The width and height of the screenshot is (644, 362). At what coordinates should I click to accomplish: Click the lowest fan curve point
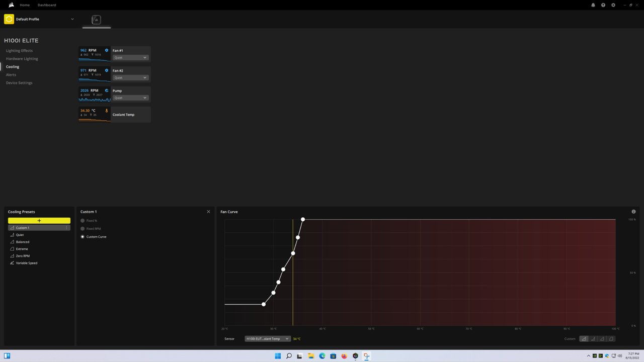tap(264, 304)
